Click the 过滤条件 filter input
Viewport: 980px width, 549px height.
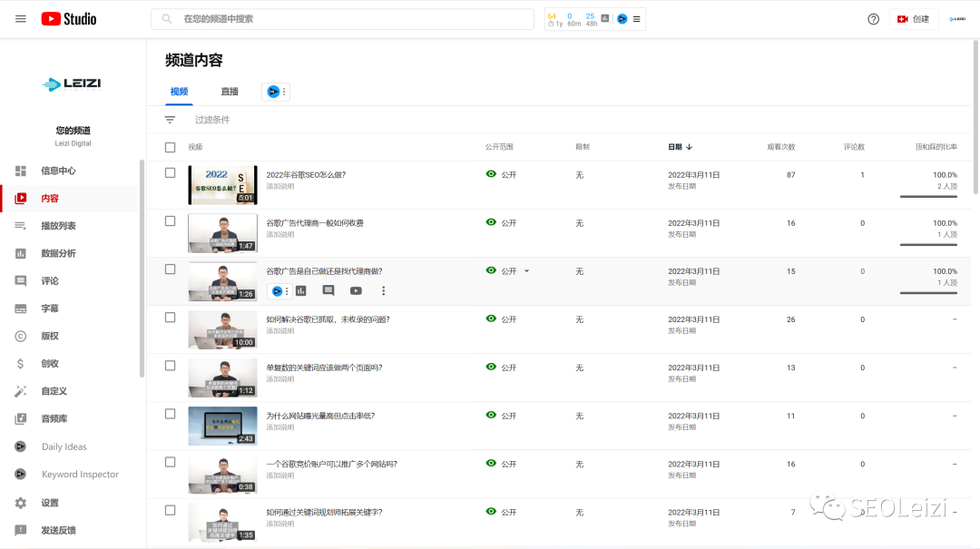coord(211,120)
